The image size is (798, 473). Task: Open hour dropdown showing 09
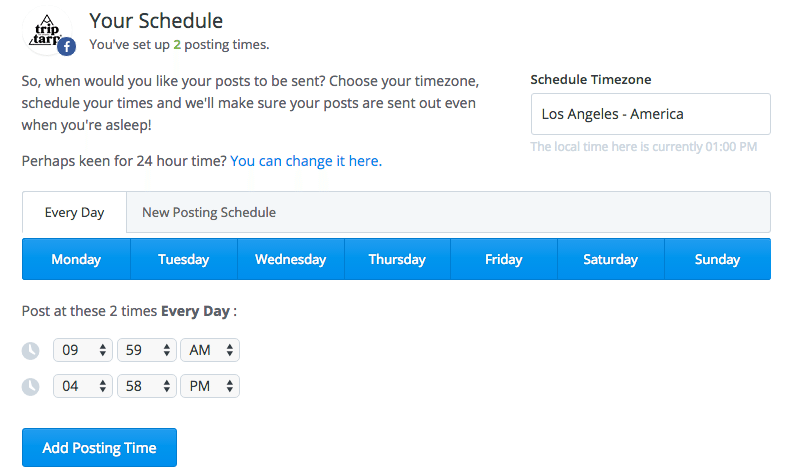tap(83, 350)
